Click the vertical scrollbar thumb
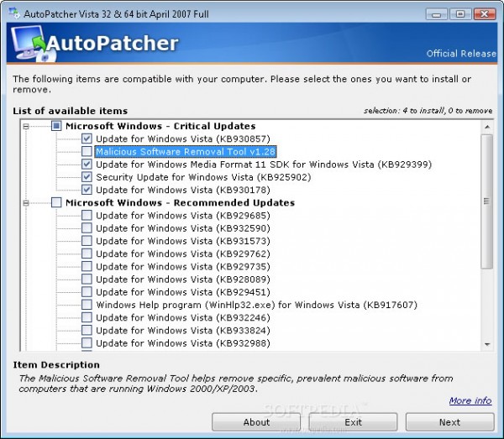This screenshot has height=439, width=504. [487, 201]
